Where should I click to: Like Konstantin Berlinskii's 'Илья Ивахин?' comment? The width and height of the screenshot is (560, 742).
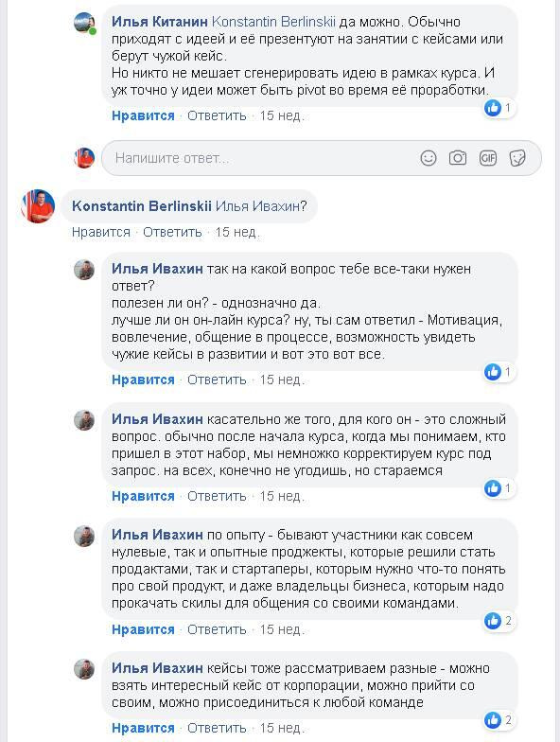pos(100,233)
